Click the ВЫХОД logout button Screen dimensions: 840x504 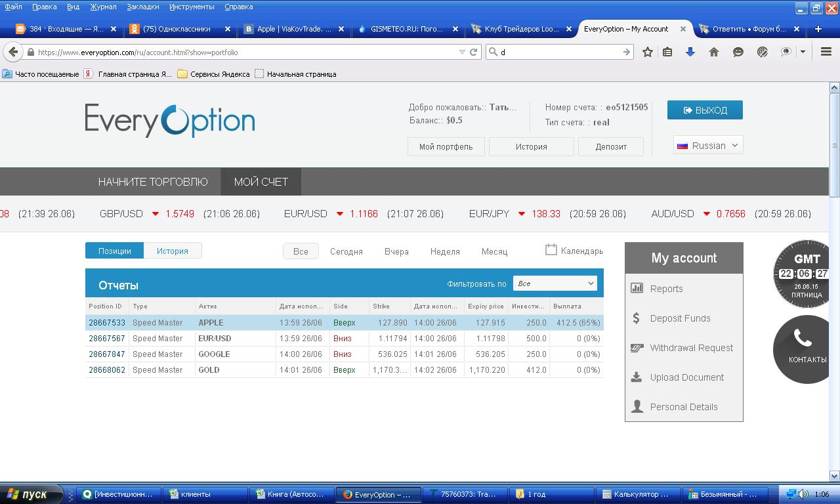point(705,110)
